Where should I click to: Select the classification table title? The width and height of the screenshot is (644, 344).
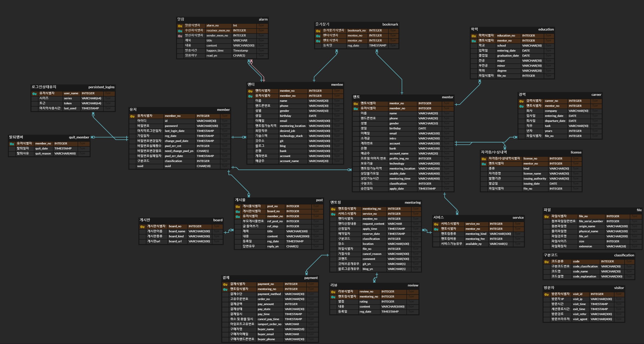pyautogui.click(x=624, y=255)
